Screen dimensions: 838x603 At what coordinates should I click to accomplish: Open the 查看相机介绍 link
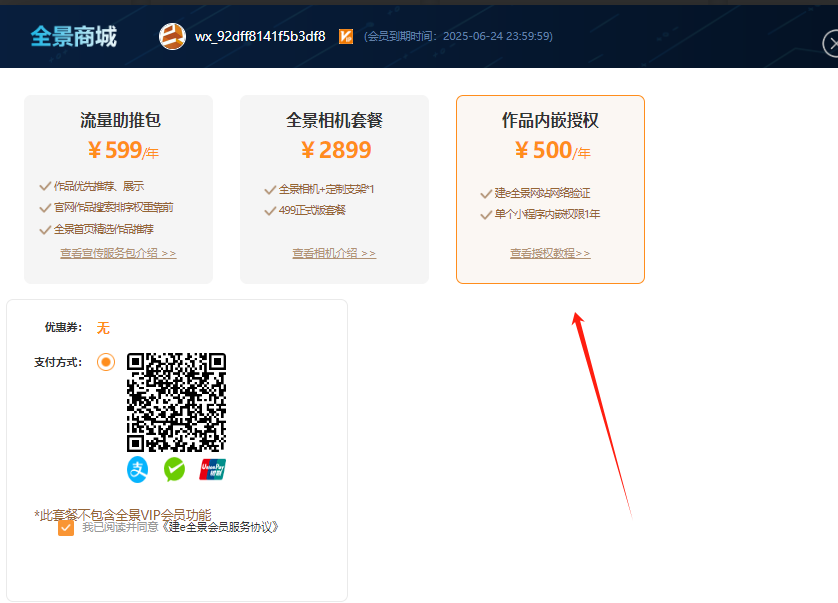[334, 253]
